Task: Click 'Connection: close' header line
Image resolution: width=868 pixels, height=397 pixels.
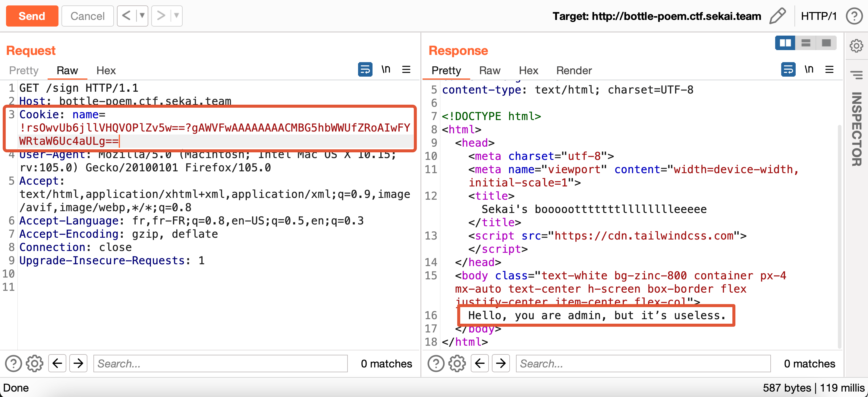Action: pyautogui.click(x=75, y=247)
